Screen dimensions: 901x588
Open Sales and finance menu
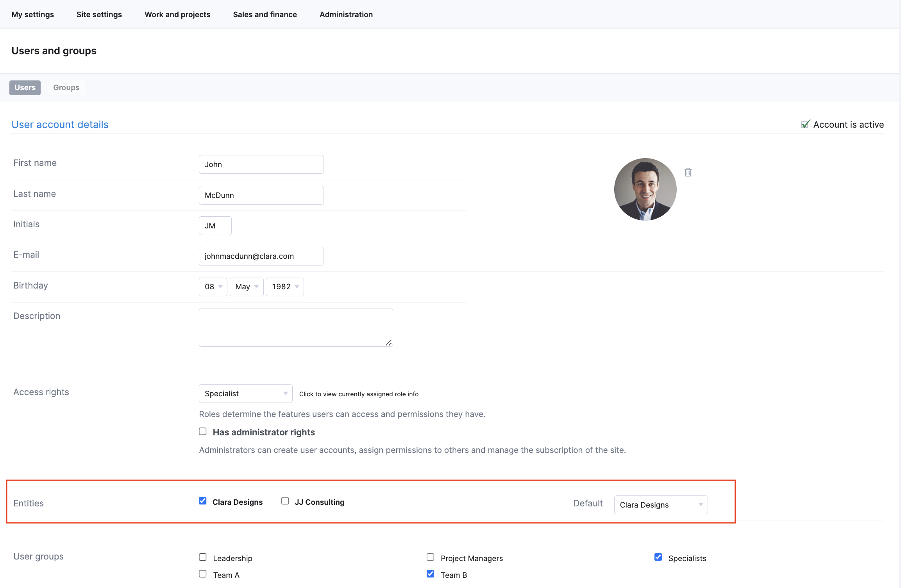(265, 14)
